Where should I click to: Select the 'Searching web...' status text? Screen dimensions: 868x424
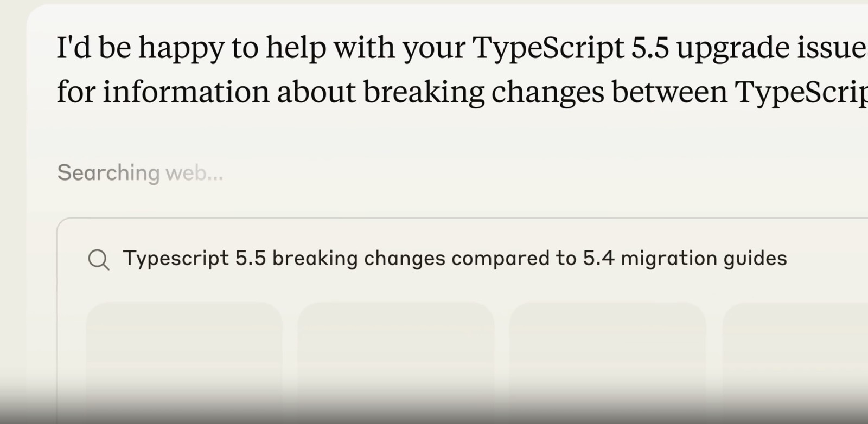pyautogui.click(x=140, y=173)
